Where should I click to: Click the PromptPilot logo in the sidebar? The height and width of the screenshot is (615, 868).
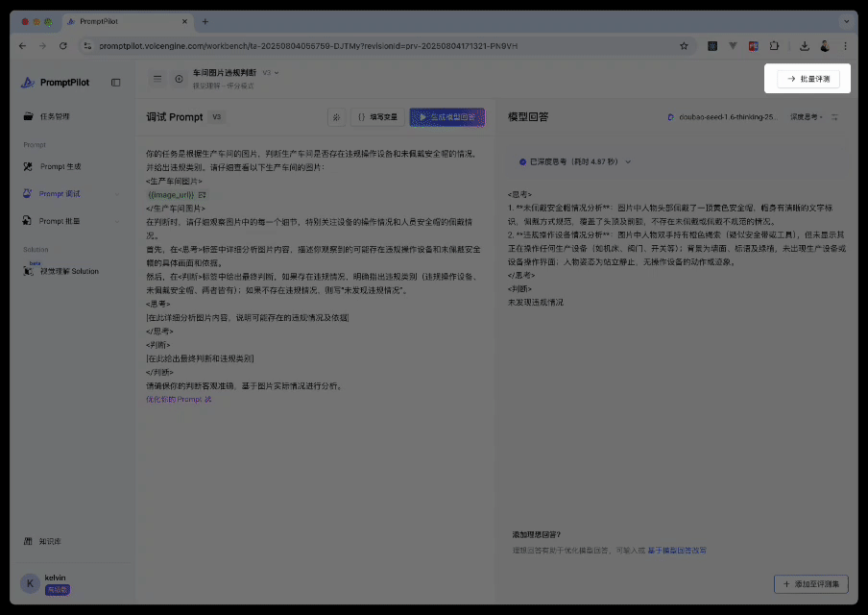click(55, 83)
